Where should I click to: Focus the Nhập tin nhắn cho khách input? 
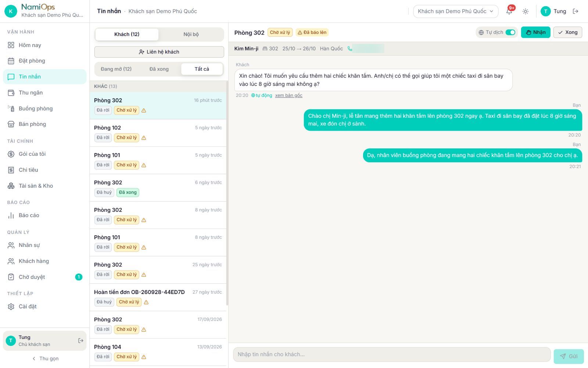[x=392, y=354]
